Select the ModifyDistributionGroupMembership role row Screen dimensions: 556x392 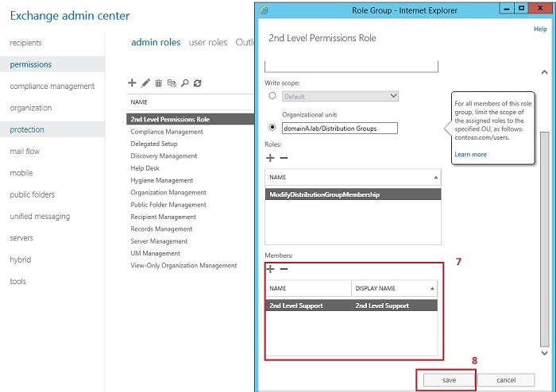pos(353,194)
